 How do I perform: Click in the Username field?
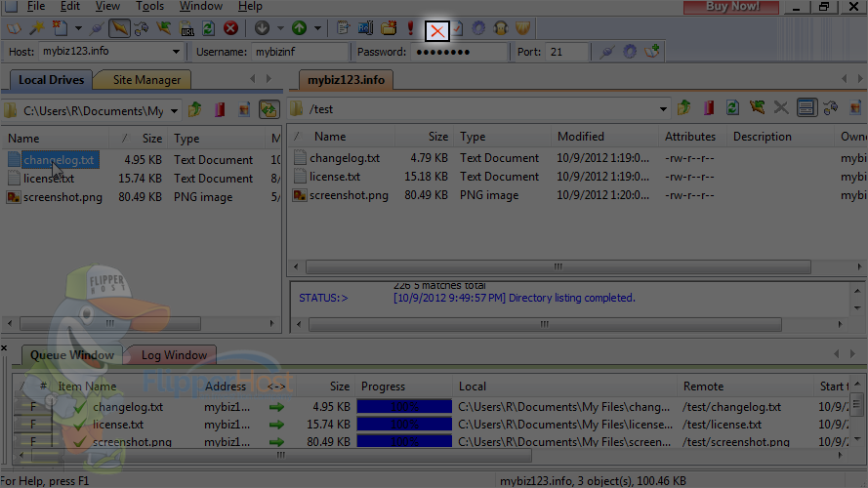pos(300,52)
